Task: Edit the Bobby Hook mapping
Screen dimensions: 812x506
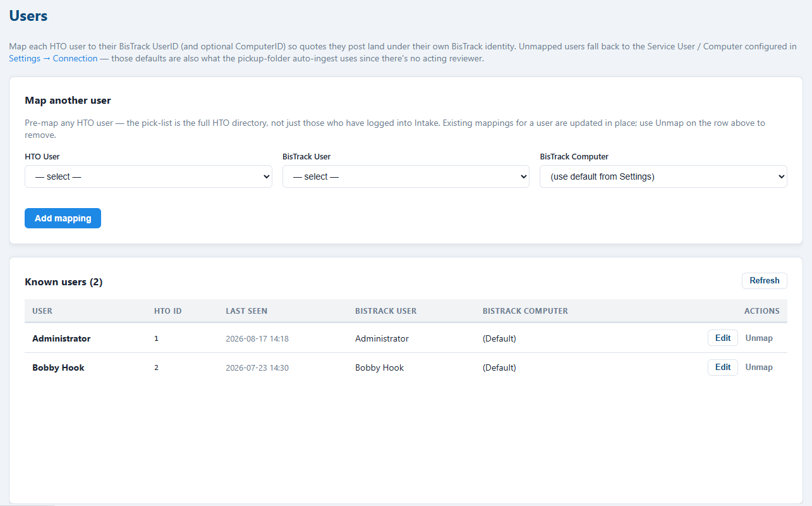Action: point(723,367)
